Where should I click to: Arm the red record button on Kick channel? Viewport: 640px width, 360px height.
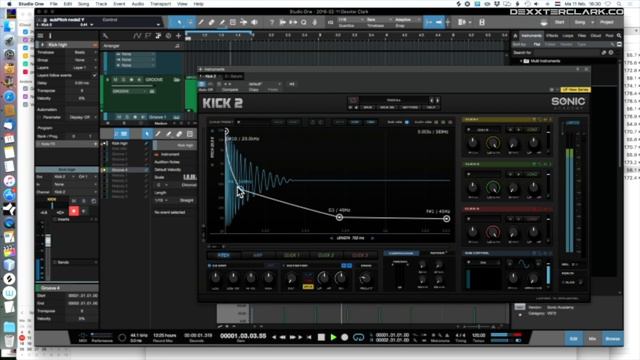74,211
